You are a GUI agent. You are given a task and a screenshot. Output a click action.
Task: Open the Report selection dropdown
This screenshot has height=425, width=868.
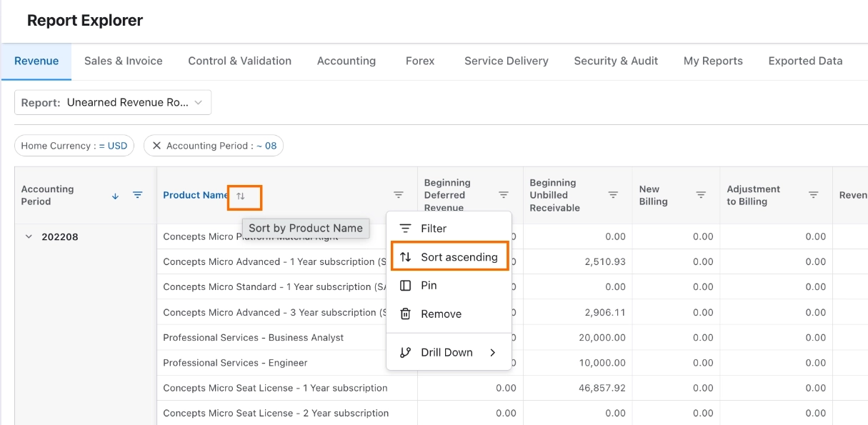click(x=113, y=102)
